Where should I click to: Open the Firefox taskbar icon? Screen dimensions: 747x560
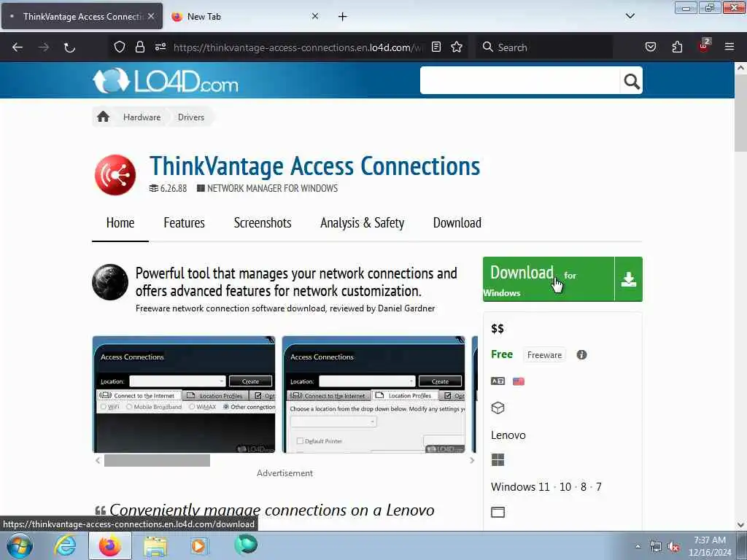pos(110,545)
